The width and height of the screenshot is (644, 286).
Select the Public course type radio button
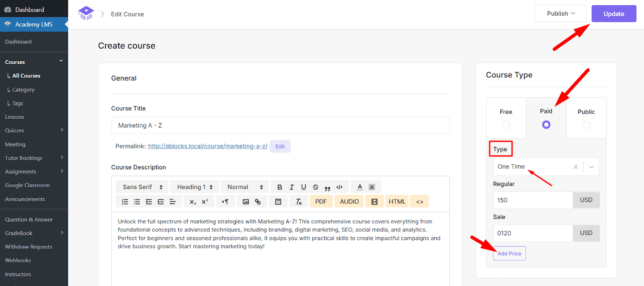[586, 125]
